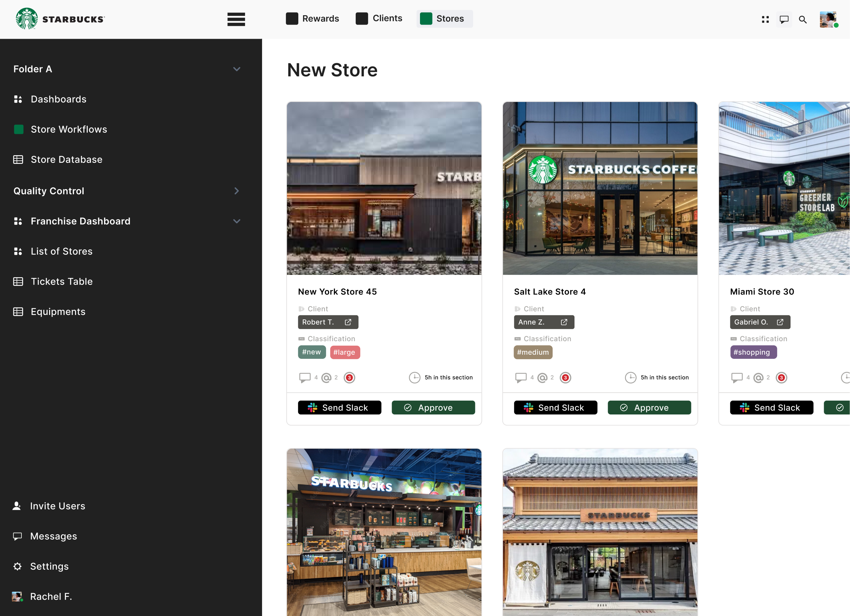This screenshot has width=850, height=616.
Task: Select the Stores tab
Action: click(x=445, y=18)
